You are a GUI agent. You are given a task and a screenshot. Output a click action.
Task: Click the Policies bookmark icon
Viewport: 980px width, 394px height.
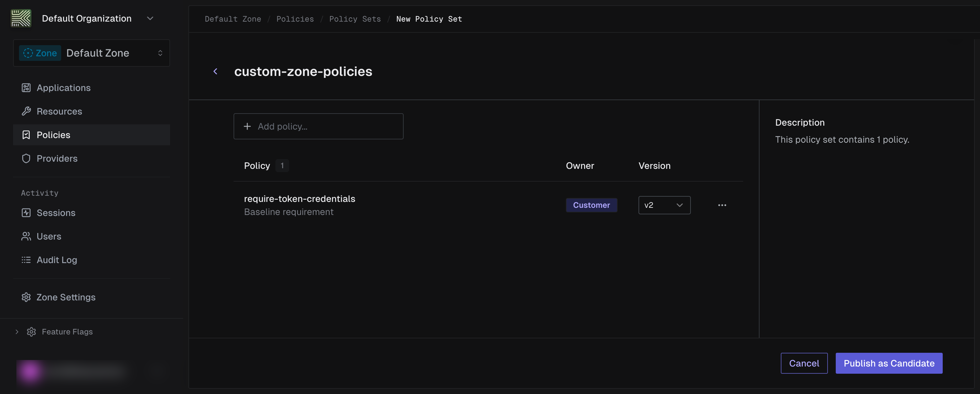[26, 134]
